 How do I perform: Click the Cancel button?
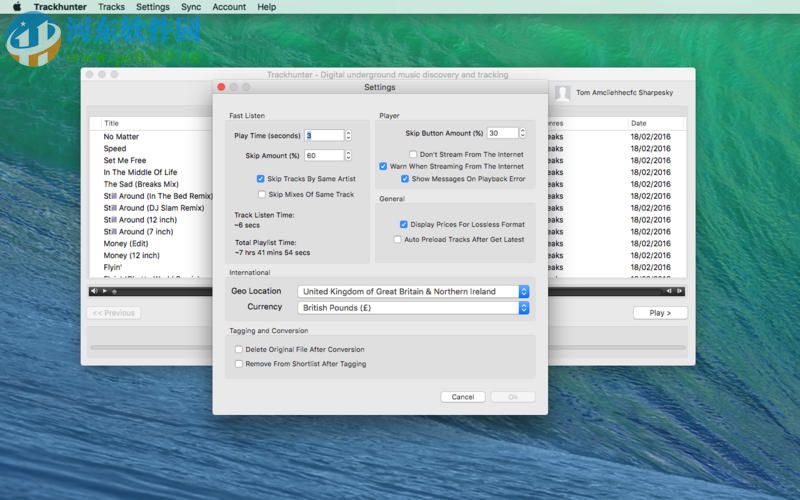pyautogui.click(x=463, y=397)
